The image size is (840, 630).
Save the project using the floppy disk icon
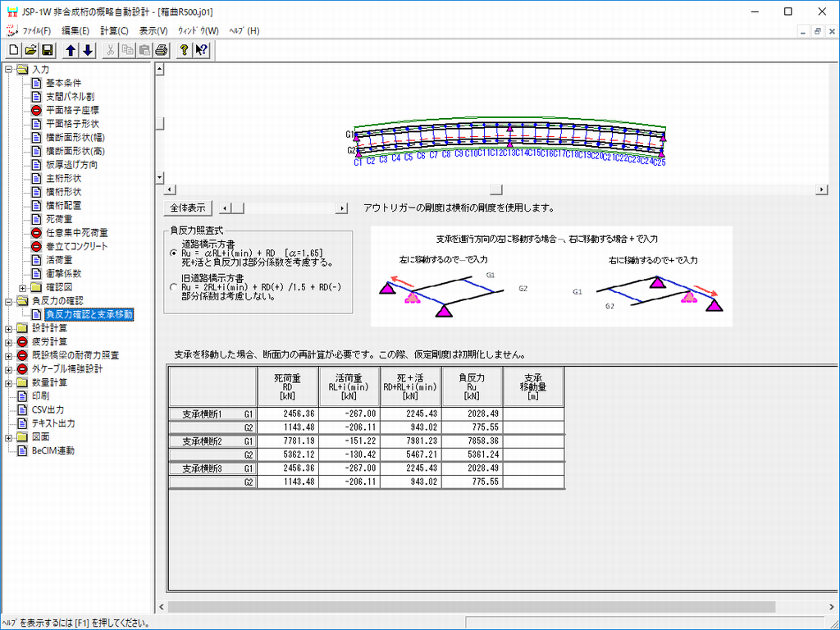point(47,50)
